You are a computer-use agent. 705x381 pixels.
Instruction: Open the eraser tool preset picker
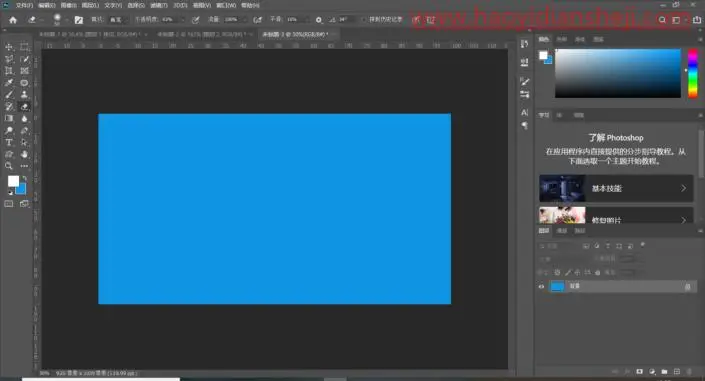[x=34, y=20]
